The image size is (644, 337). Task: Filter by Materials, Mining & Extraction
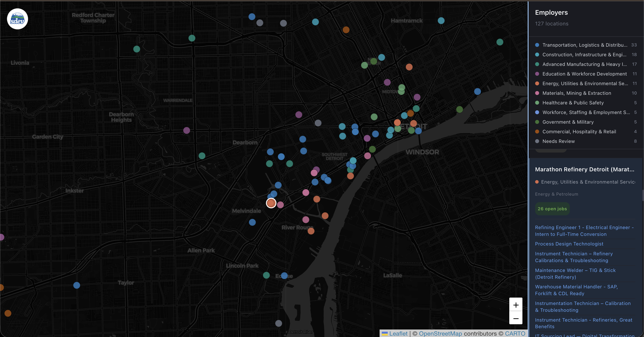[x=586, y=93]
